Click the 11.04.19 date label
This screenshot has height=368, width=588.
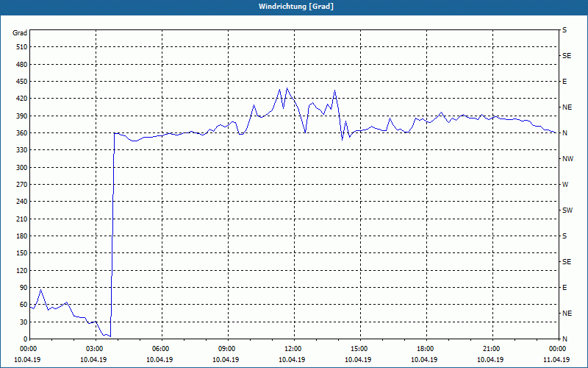click(556, 359)
